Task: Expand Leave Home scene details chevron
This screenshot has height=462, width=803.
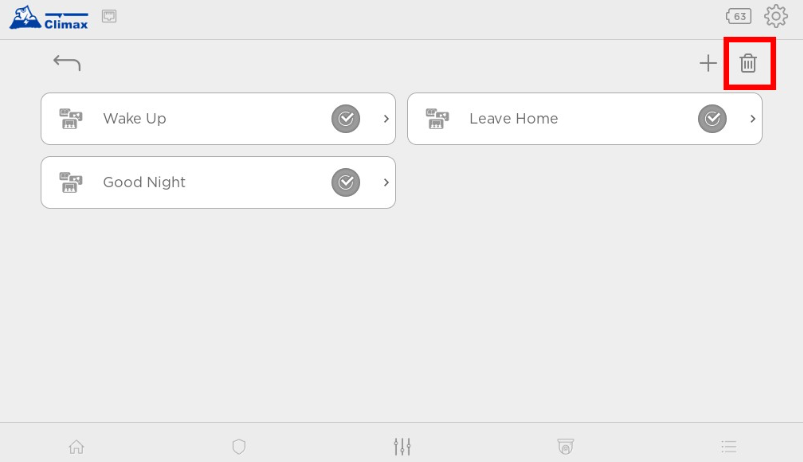Action: click(x=752, y=119)
